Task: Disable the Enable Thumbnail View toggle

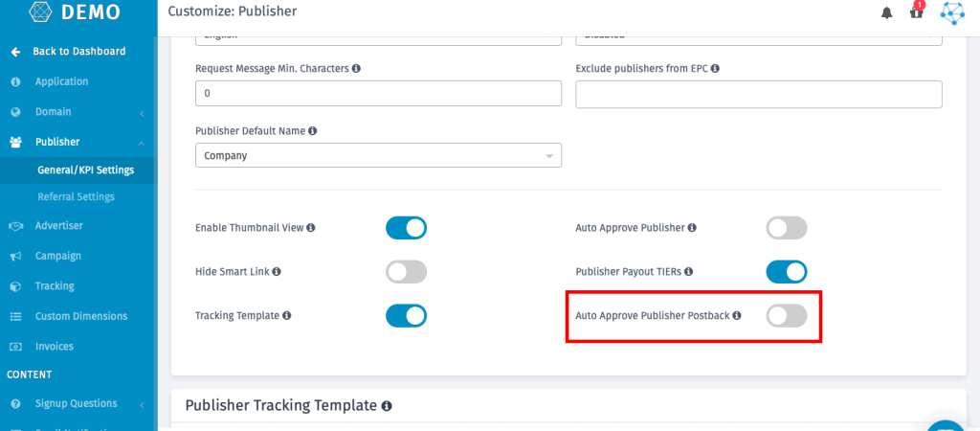Action: click(406, 228)
